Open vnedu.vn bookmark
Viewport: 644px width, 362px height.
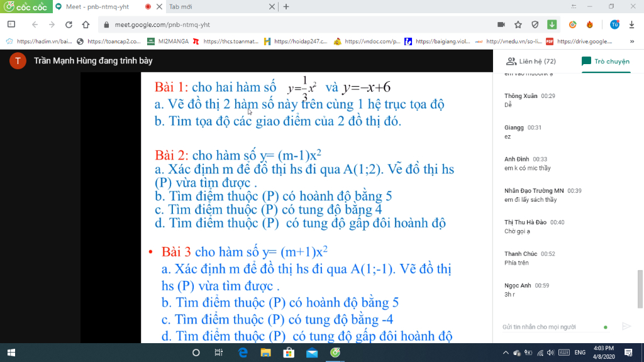[x=508, y=41]
